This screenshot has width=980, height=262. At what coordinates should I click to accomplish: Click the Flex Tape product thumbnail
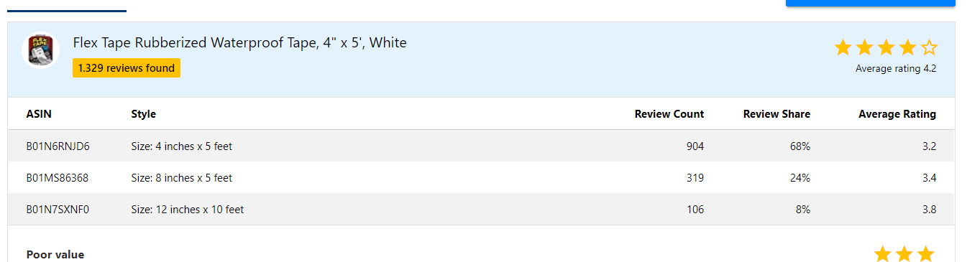(42, 51)
